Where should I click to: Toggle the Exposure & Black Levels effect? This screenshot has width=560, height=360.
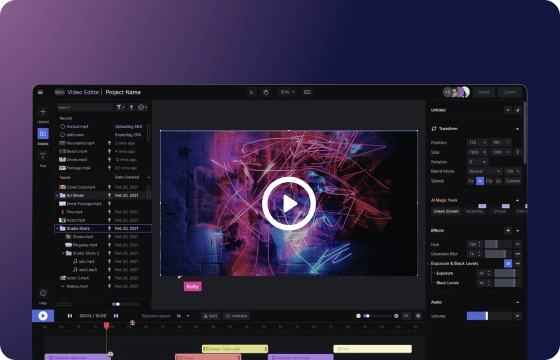click(x=508, y=264)
